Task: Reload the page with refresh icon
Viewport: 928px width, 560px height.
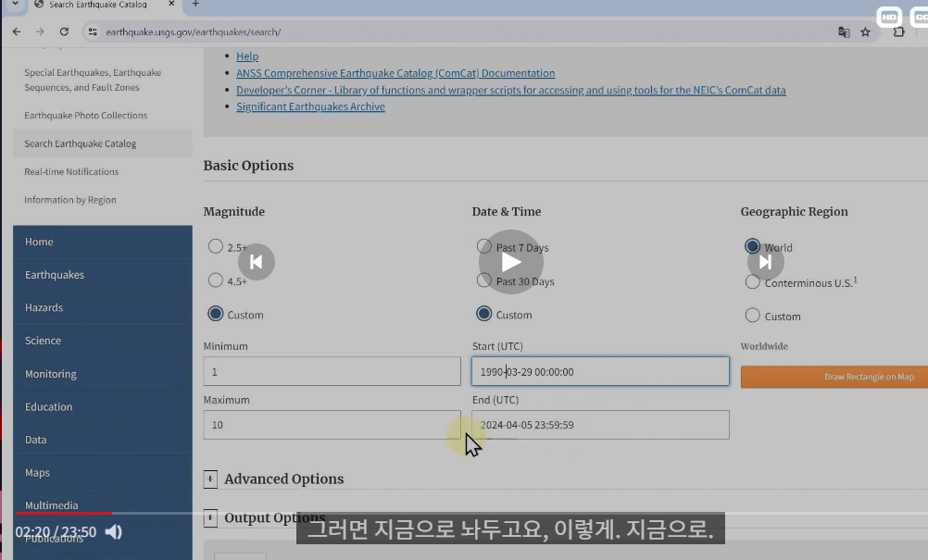Action: (64, 31)
